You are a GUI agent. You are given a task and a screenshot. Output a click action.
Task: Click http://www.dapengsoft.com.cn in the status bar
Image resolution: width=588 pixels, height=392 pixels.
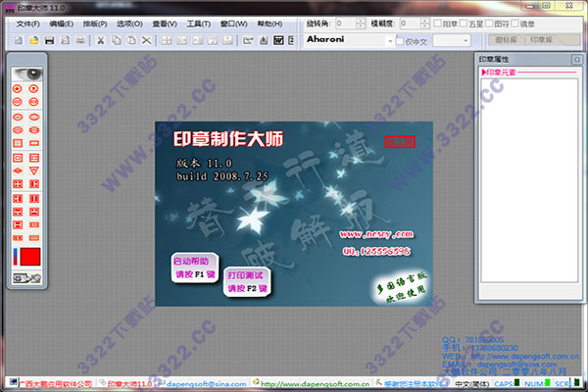(x=315, y=384)
